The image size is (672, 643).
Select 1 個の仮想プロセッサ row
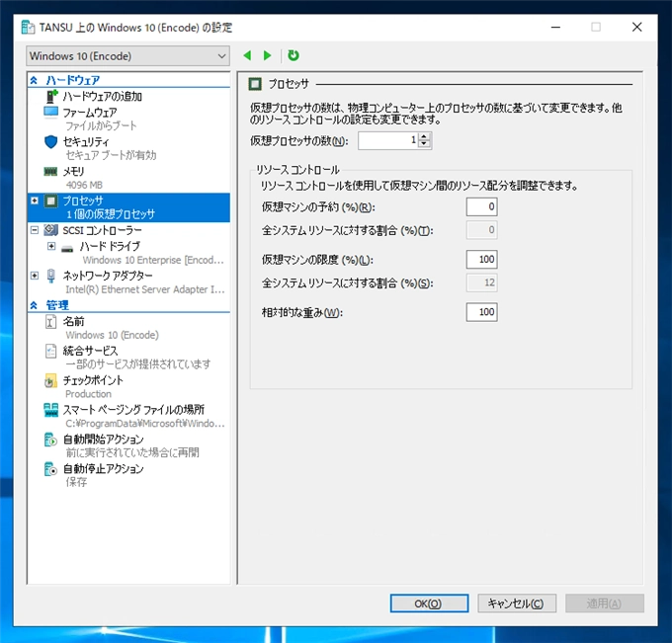coord(111,213)
